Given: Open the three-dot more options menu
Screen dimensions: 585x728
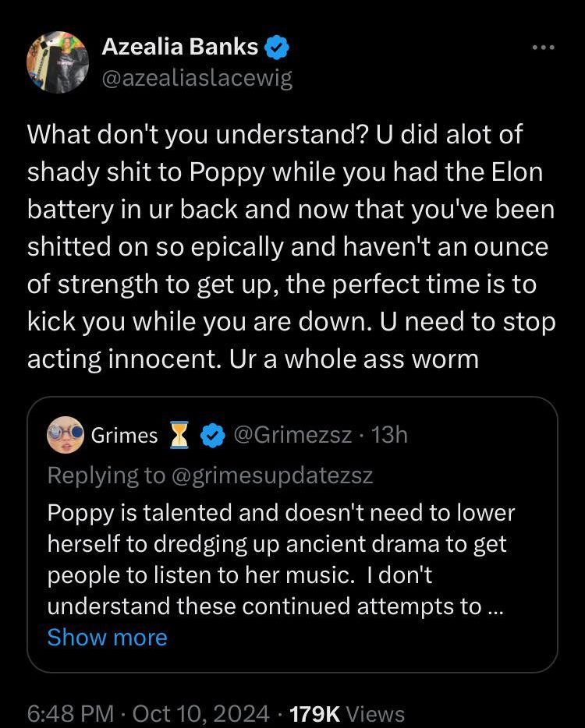Looking at the screenshot, I should coord(543,48).
